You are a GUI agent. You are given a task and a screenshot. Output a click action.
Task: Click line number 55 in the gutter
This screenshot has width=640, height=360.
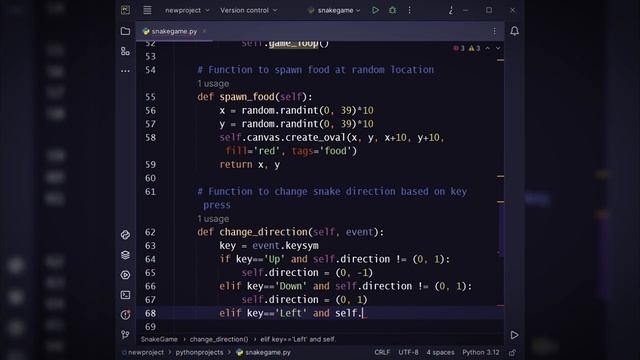coord(150,97)
